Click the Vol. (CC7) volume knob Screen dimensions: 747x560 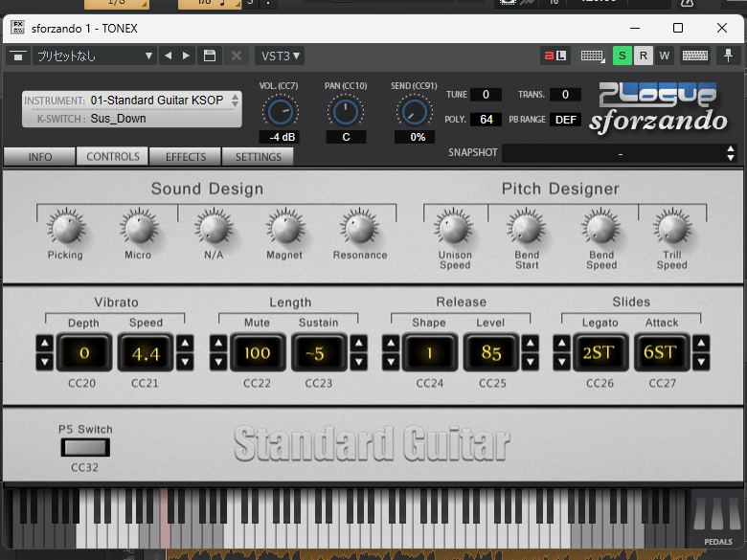[x=281, y=112]
